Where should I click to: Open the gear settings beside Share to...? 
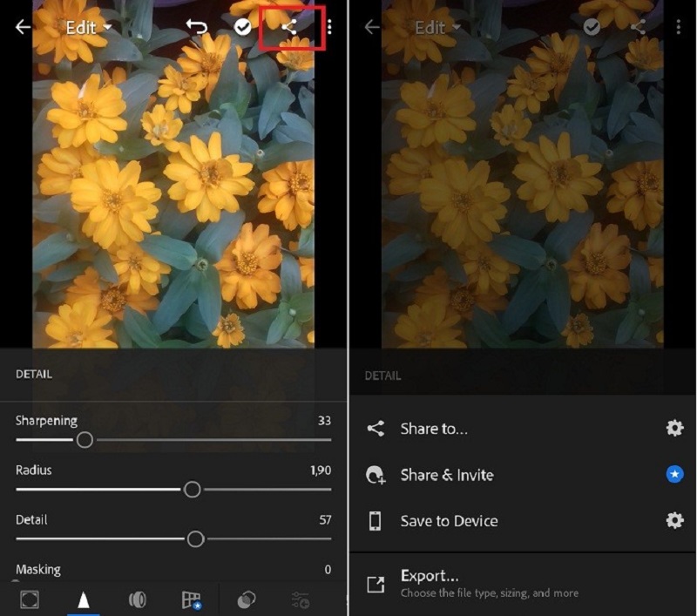point(674,428)
